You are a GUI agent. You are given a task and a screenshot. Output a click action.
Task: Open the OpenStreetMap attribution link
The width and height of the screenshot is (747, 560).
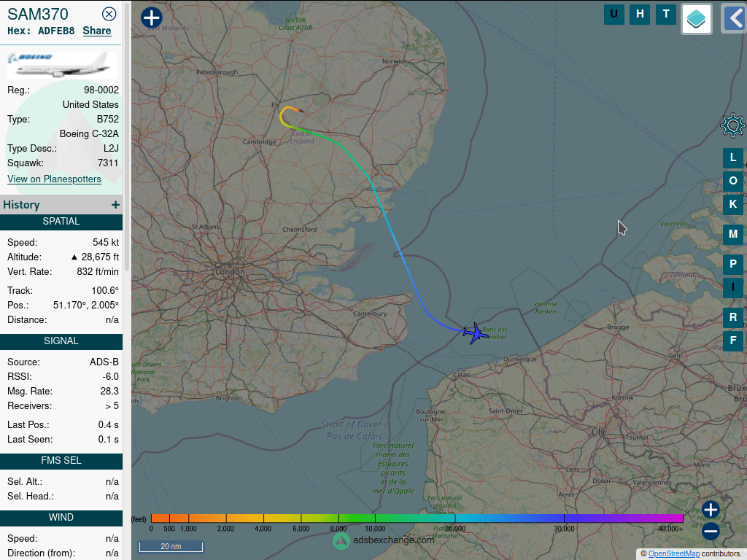[x=673, y=554]
